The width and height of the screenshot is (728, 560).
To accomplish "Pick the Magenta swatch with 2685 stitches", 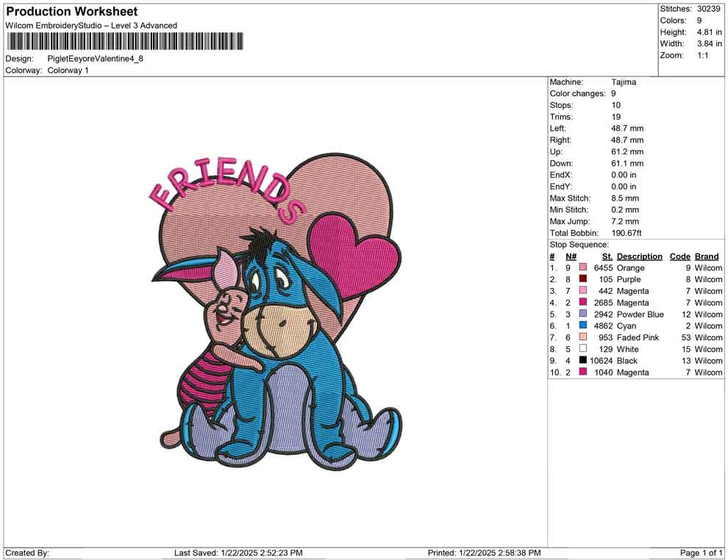I will (x=582, y=302).
